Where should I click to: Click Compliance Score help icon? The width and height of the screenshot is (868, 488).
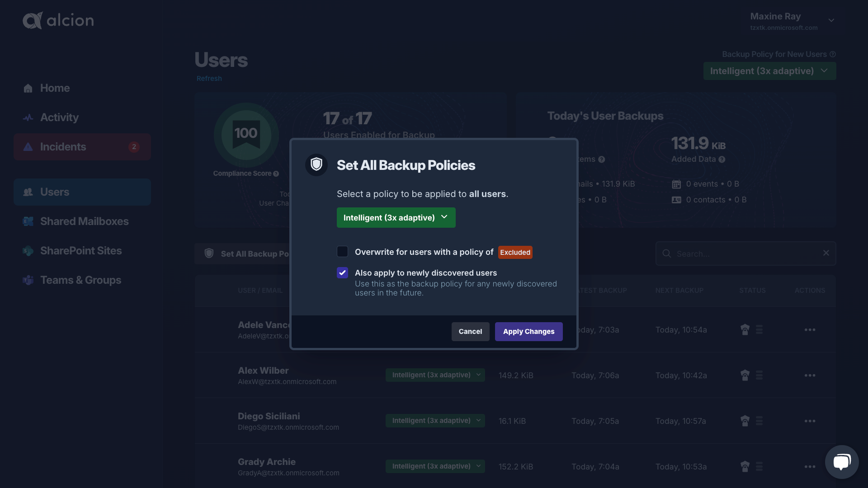coord(276,174)
